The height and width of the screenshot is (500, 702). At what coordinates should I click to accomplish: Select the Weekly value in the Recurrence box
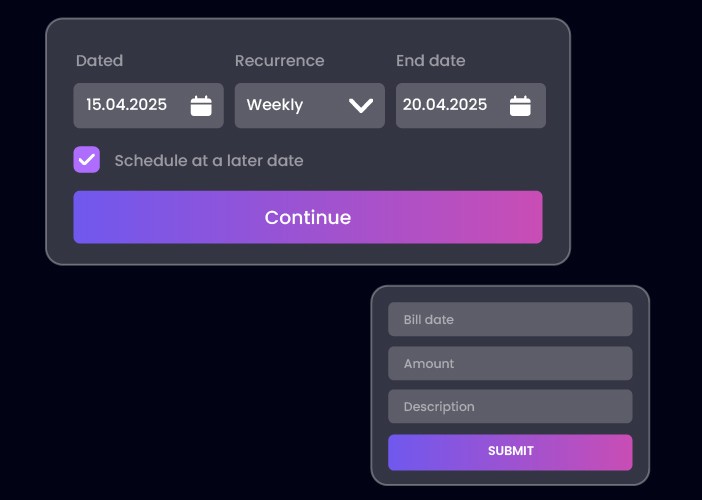[275, 105]
